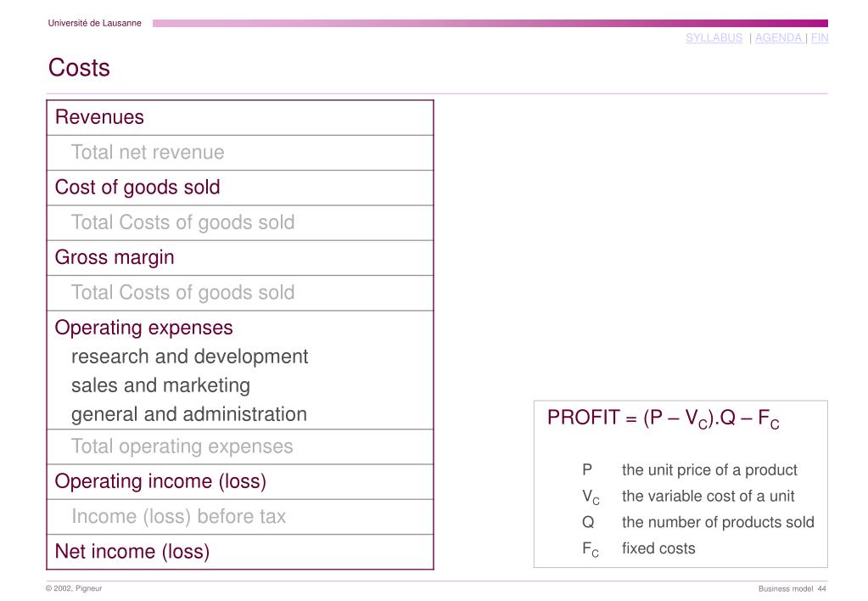Click the sales and marketing line

coord(160,385)
